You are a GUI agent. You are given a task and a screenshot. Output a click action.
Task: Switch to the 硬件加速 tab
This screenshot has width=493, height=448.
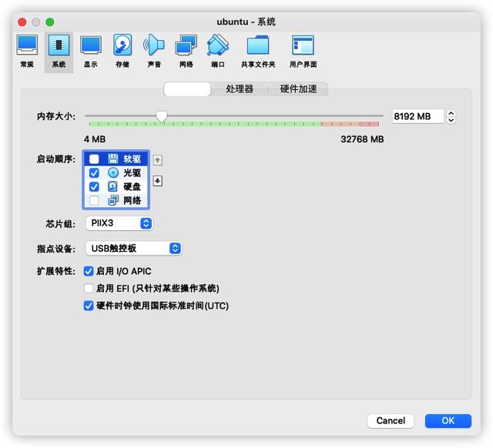point(298,89)
